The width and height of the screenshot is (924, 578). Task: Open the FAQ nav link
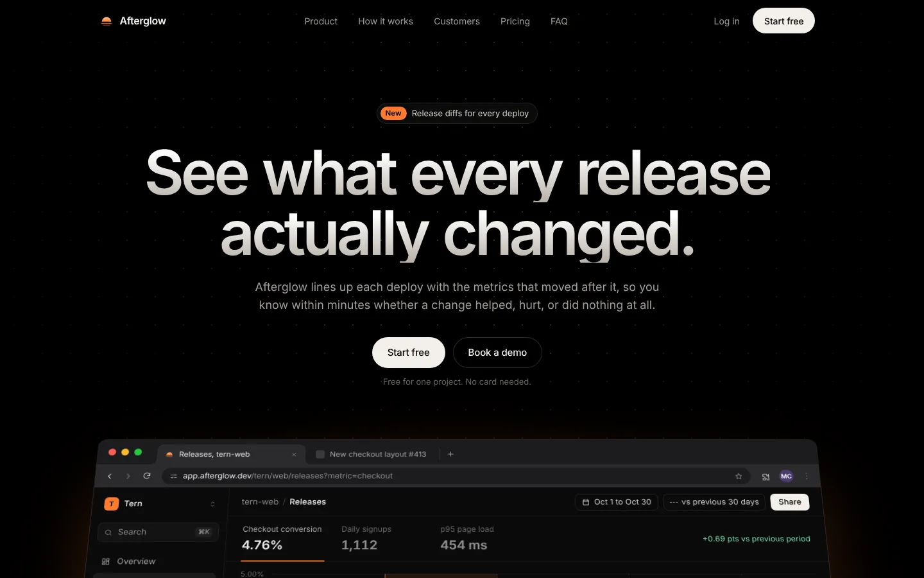tap(559, 21)
